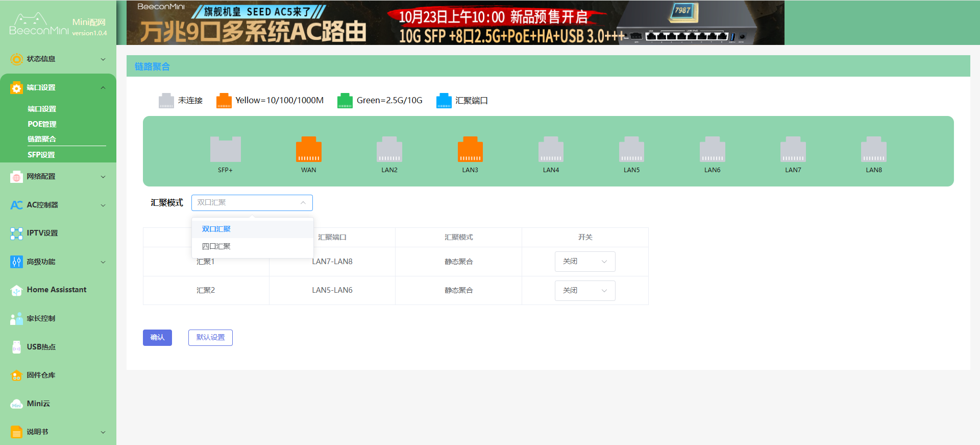Click the LAN5 port icon
This screenshot has height=445, width=980.
coord(631,150)
